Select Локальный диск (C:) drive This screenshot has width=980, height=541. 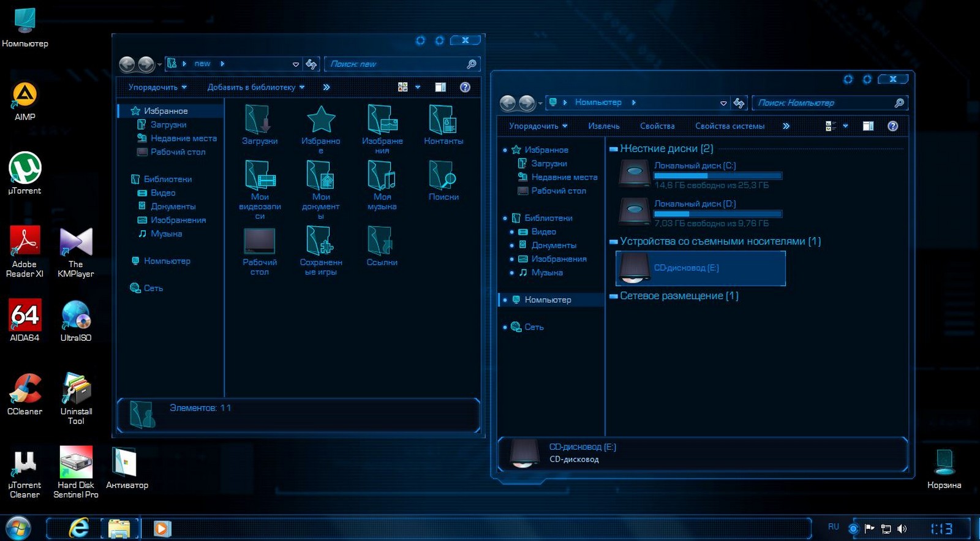(700, 175)
